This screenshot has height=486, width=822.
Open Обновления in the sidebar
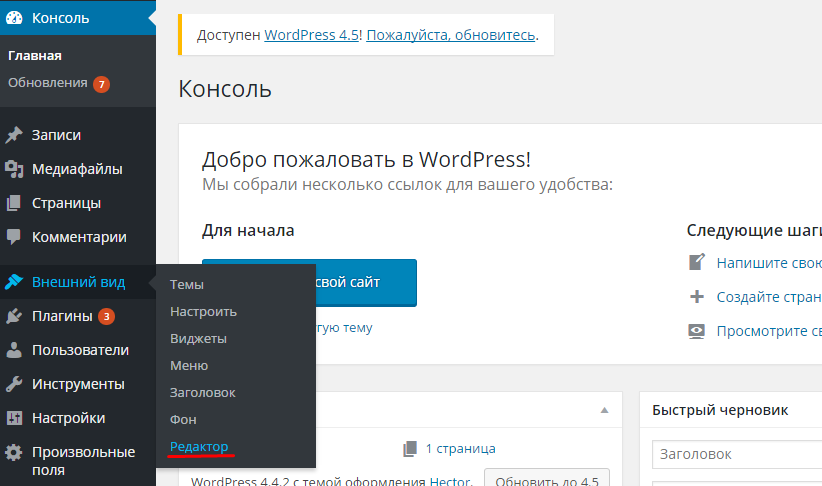48,83
